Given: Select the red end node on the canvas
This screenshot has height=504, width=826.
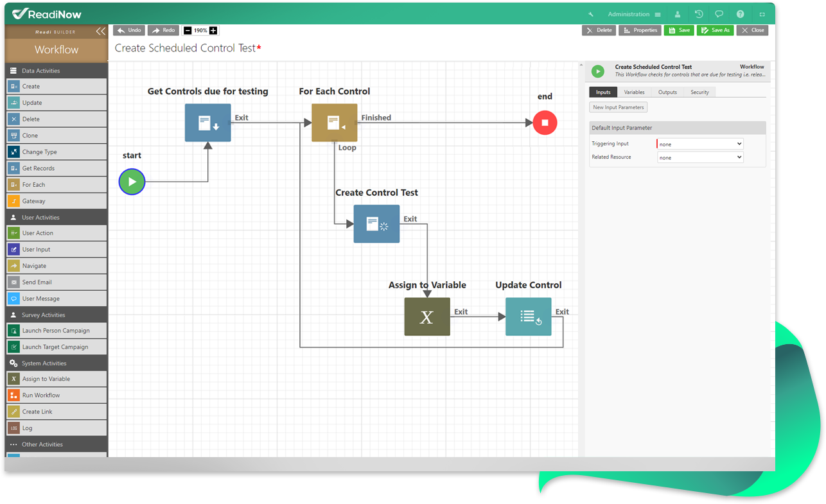Looking at the screenshot, I should 545,123.
